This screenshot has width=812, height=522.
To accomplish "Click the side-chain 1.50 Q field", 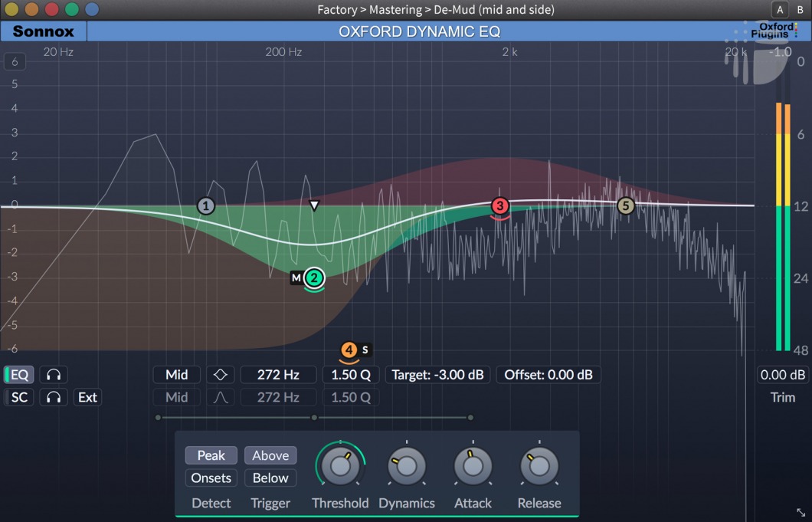I will tap(351, 397).
